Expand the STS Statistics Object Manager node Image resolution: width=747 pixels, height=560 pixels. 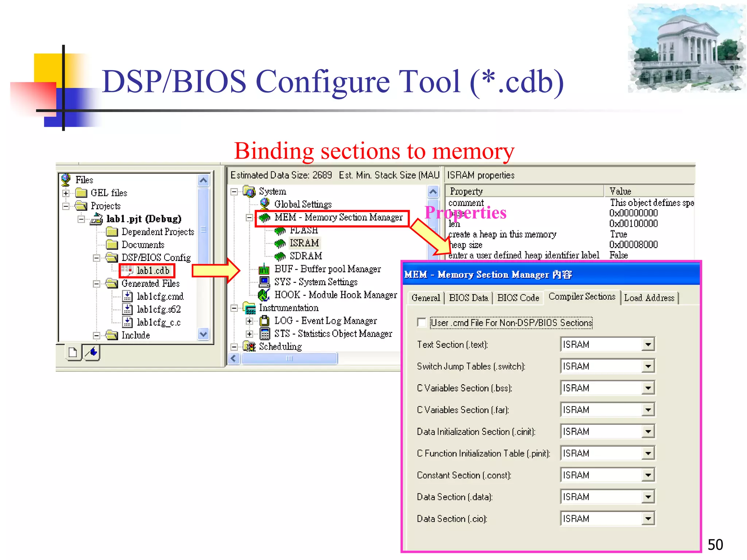[x=249, y=334]
